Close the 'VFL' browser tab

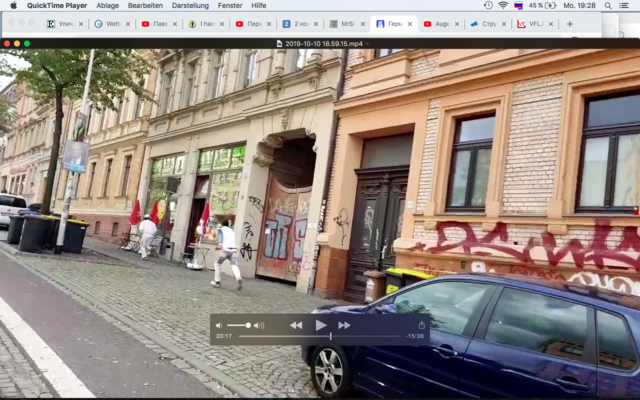click(551, 24)
